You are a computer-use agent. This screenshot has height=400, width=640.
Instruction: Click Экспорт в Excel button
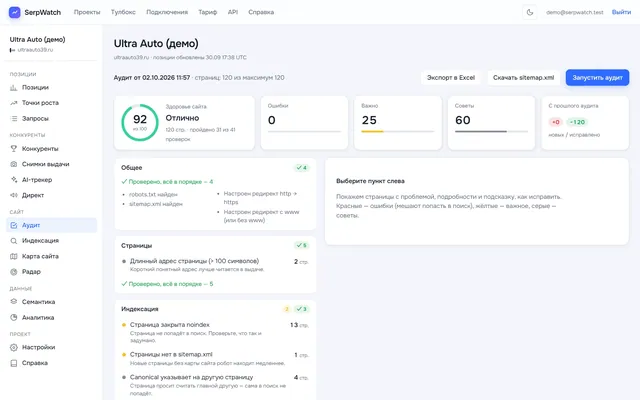(x=451, y=78)
